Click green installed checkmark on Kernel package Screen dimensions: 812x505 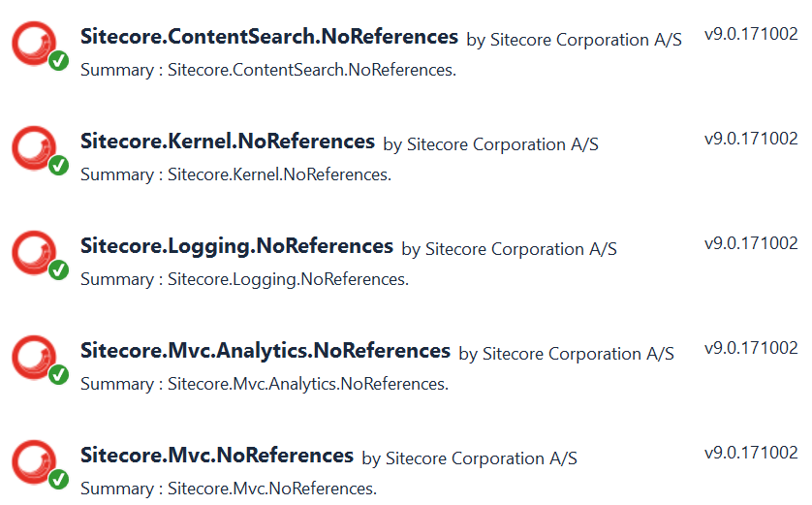click(x=58, y=166)
